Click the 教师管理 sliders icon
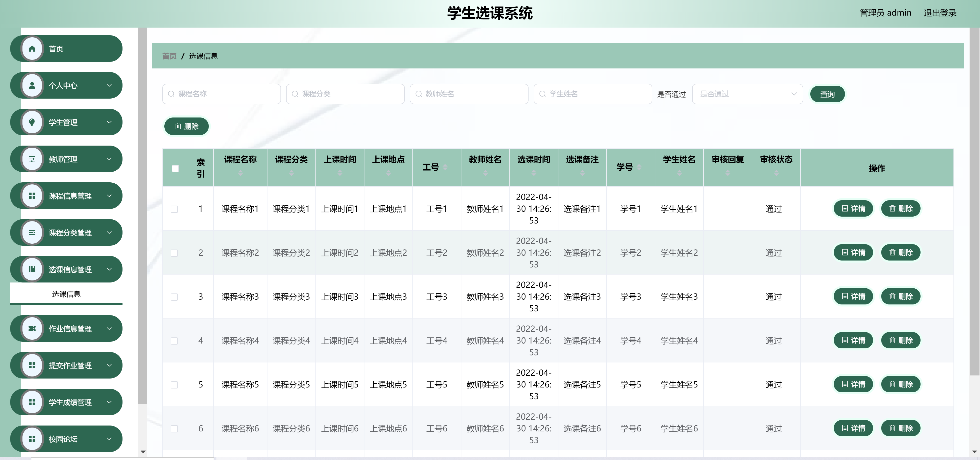Screen dimensions: 980x460 click(32, 159)
